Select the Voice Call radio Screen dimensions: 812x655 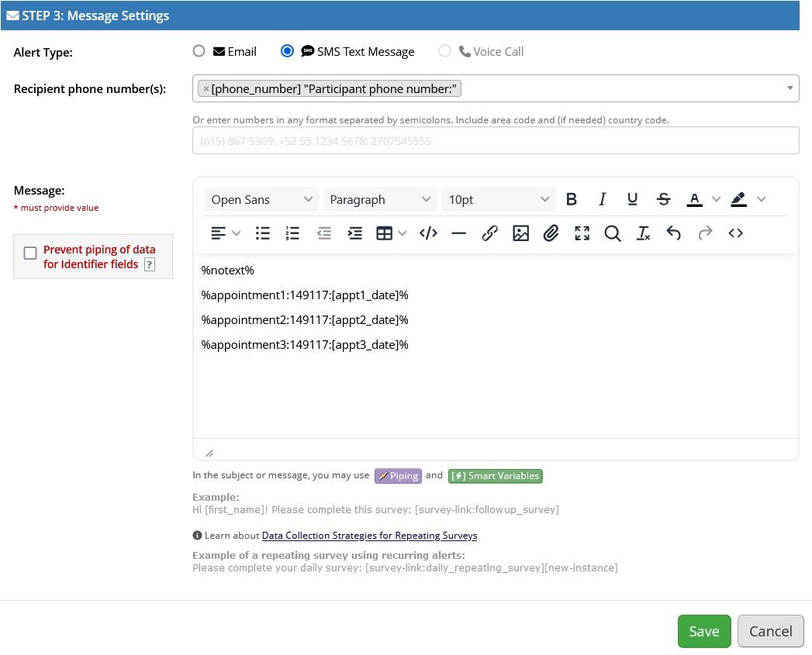click(x=444, y=50)
